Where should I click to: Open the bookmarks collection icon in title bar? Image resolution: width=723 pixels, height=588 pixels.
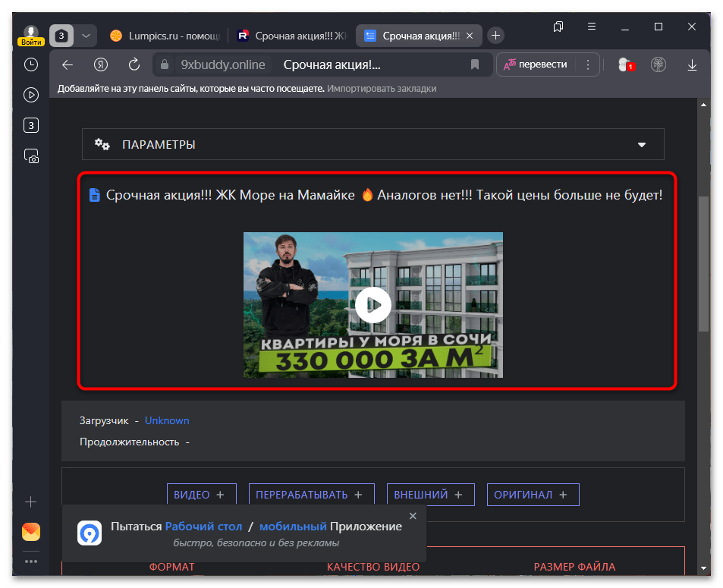pyautogui.click(x=558, y=27)
